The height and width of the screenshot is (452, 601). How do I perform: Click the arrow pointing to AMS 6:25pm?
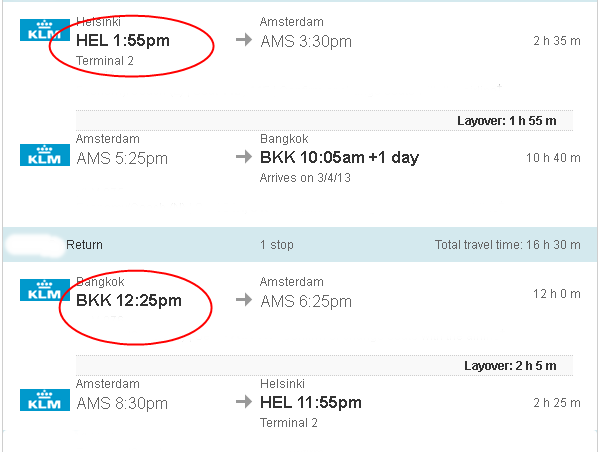pyautogui.click(x=244, y=299)
